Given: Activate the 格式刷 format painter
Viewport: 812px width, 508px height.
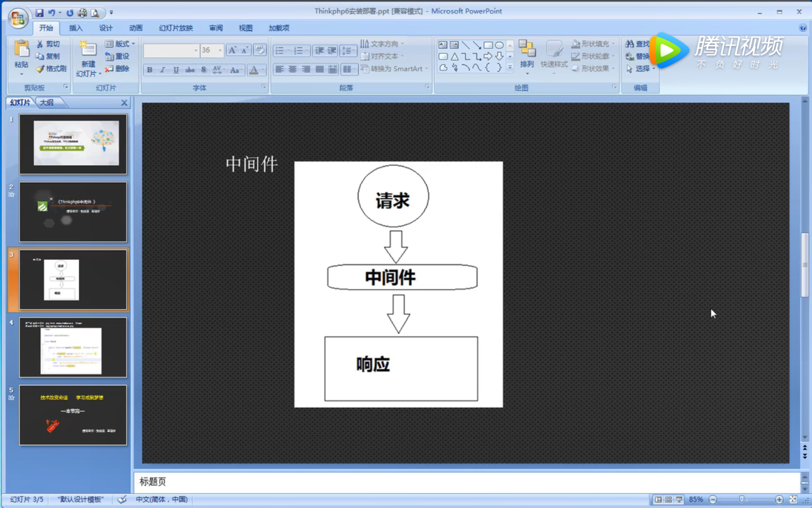Looking at the screenshot, I should coord(51,69).
